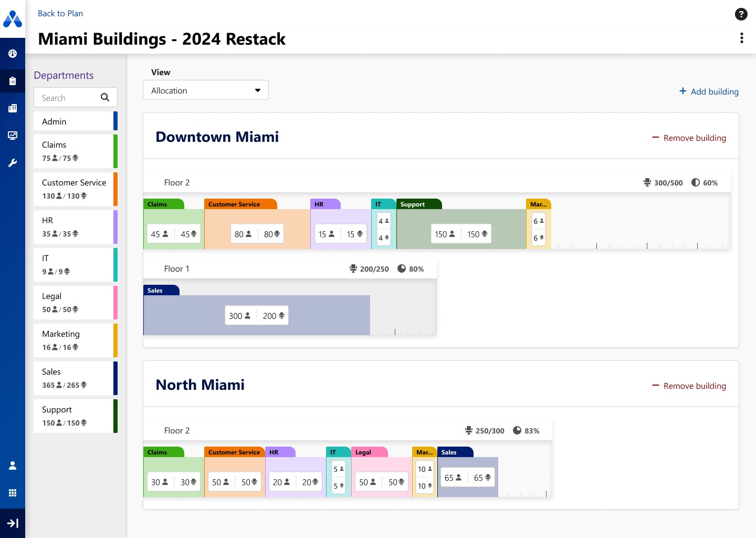
Task: Click the buildings icon in the sidebar
Action: (13, 108)
